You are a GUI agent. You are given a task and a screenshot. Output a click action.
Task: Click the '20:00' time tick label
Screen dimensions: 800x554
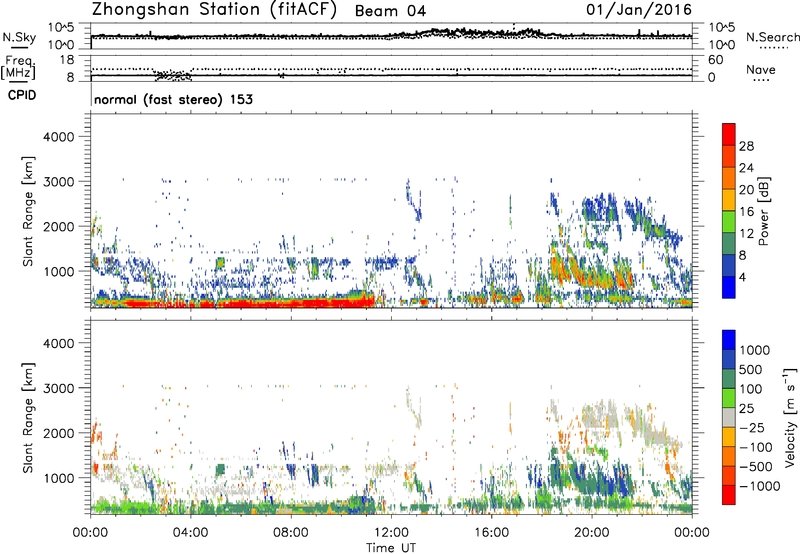click(x=592, y=533)
